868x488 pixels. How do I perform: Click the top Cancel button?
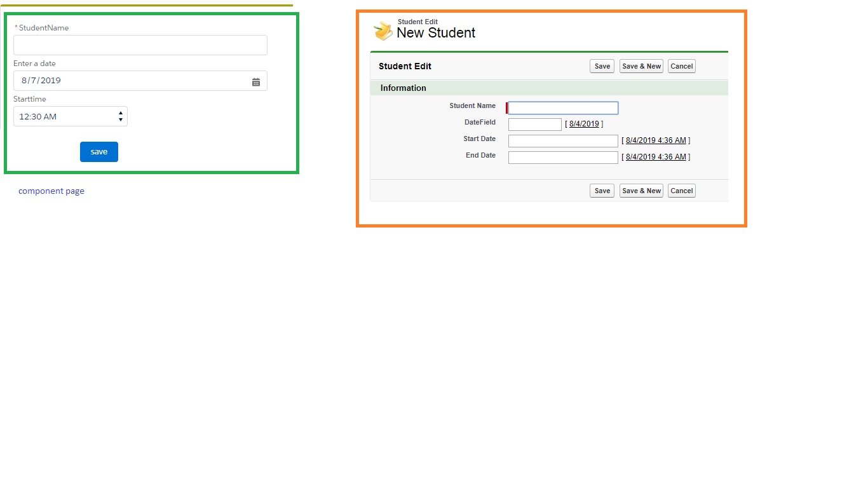[x=682, y=66]
